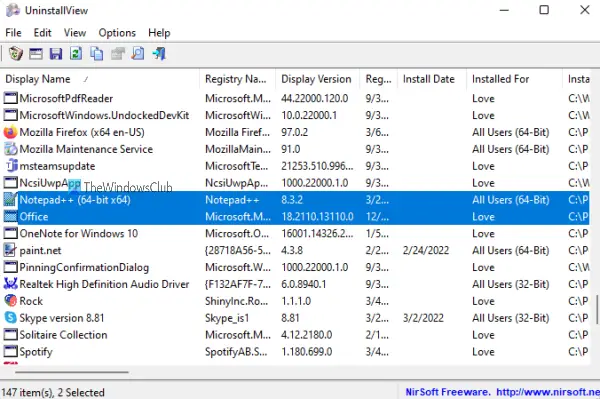Select the Office entry
The height and width of the screenshot is (399, 600).
click(34, 217)
